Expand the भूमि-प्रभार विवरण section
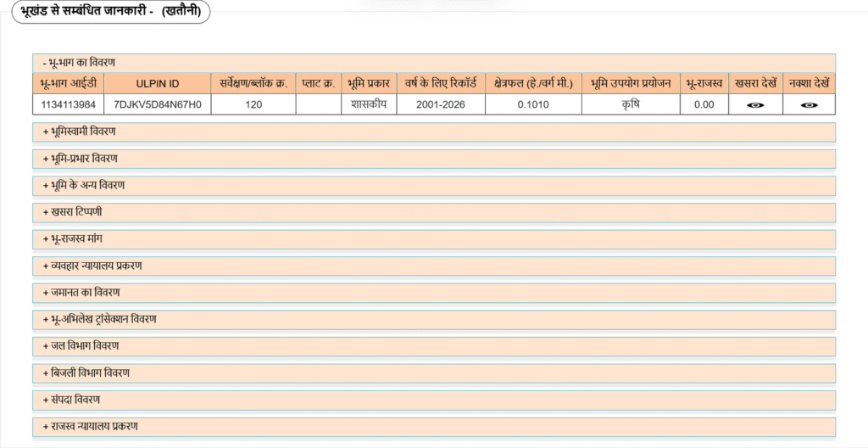 434,159
